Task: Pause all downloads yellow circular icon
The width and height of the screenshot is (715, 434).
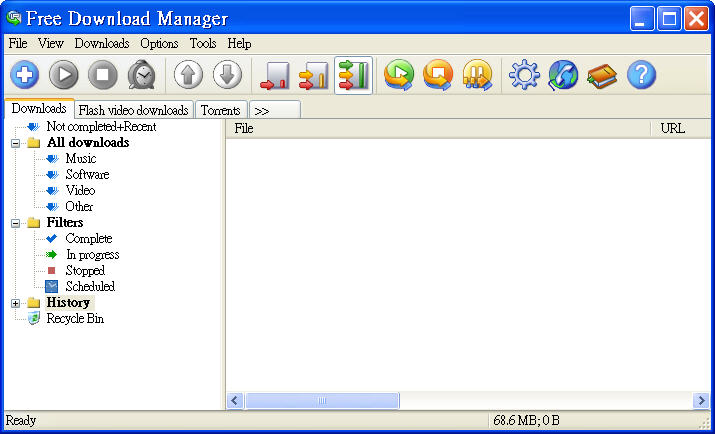Action: click(x=477, y=75)
